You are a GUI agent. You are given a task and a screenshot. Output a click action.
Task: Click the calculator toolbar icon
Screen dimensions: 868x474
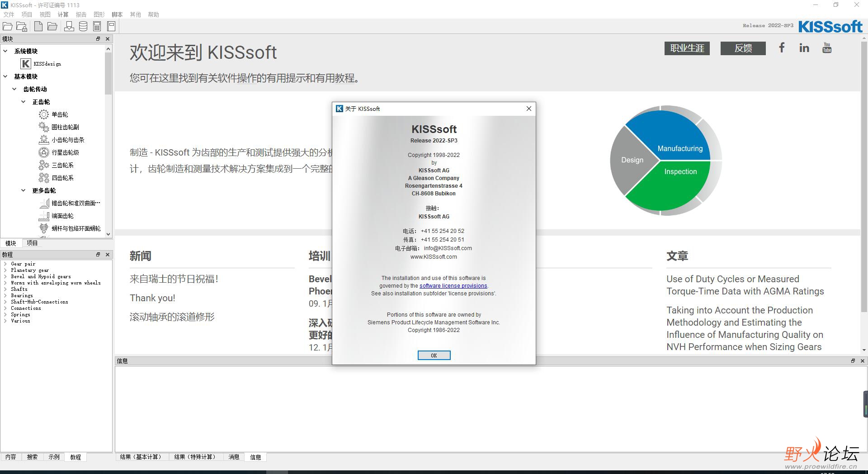coord(97,26)
